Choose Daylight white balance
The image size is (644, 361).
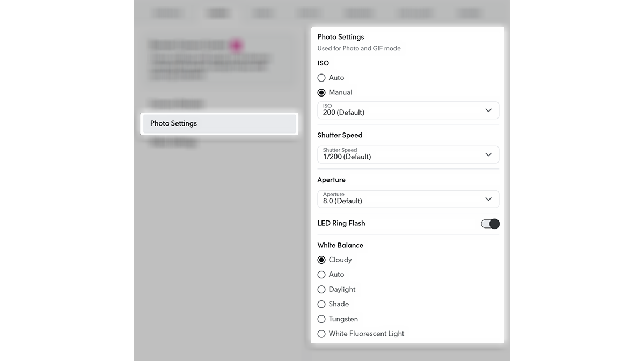[x=321, y=289]
